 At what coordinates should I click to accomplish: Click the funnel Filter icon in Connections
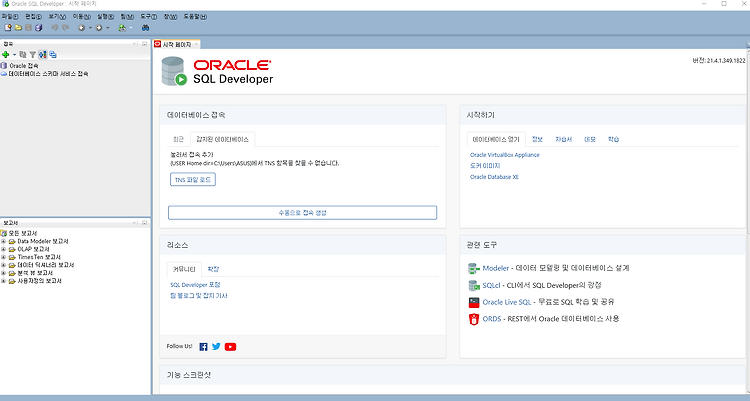[33, 55]
